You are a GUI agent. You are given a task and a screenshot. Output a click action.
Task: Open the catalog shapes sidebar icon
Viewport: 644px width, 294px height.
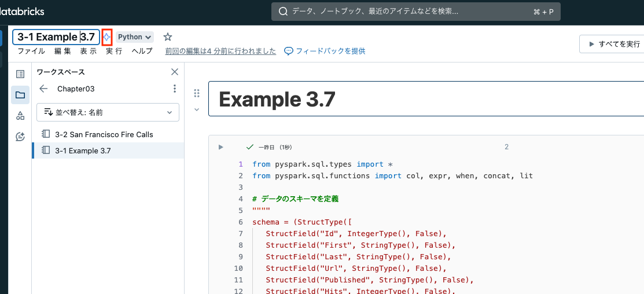(x=20, y=116)
